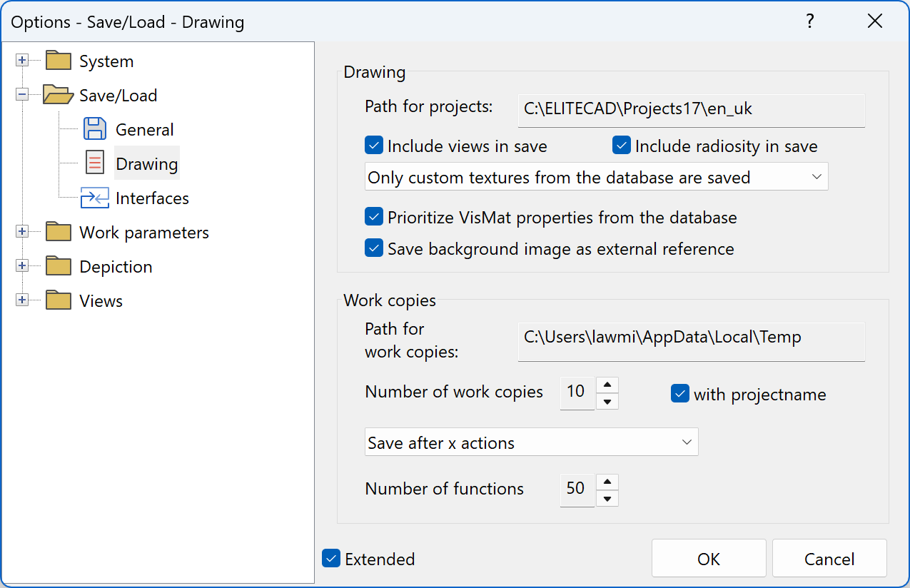Click the General save icon in the tree
This screenshot has width=910, height=588.
[x=96, y=129]
